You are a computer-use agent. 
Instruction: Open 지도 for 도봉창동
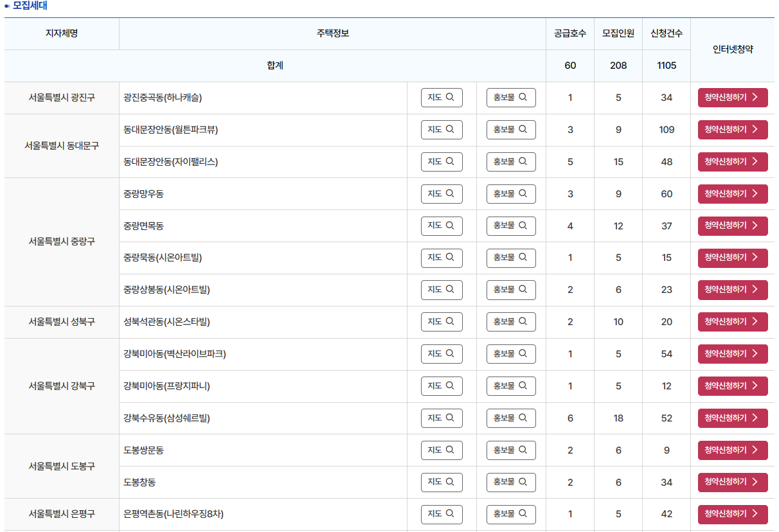(x=442, y=483)
